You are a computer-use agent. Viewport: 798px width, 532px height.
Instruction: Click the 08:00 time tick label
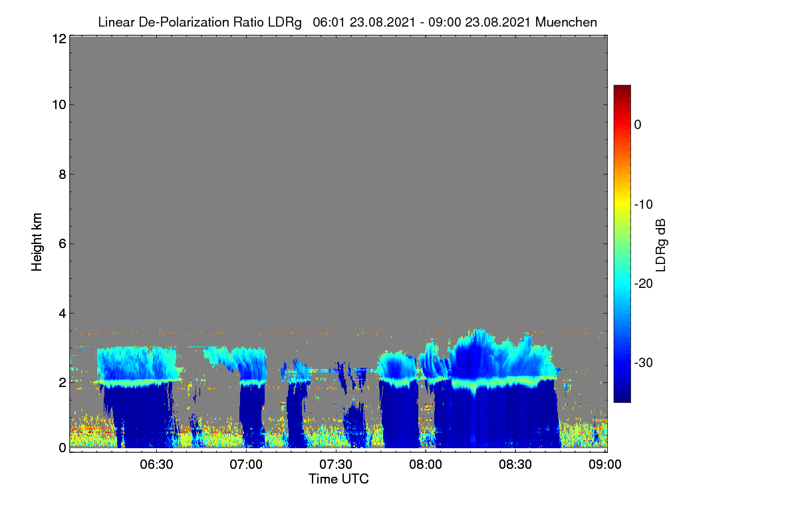[x=426, y=464]
